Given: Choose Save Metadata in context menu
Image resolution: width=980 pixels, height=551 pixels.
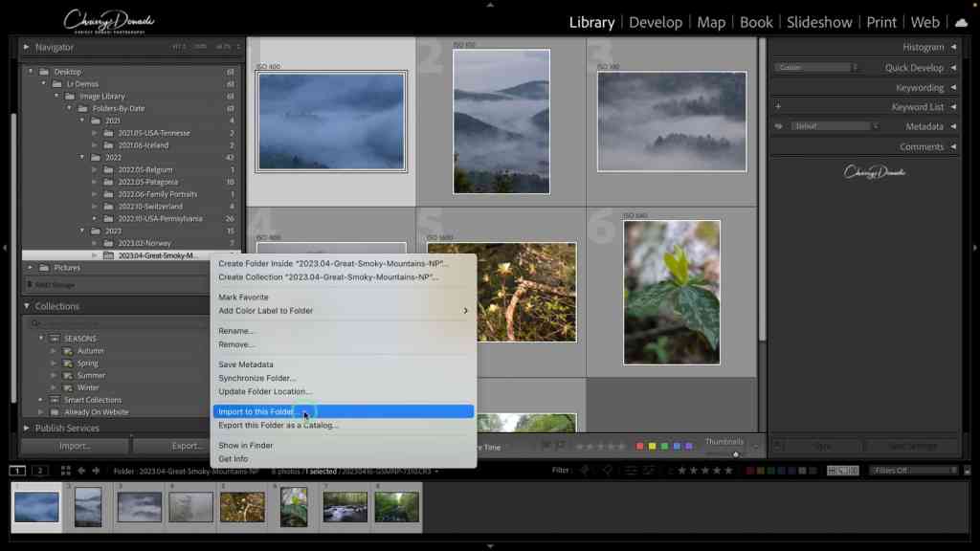Looking at the screenshot, I should tap(344, 364).
